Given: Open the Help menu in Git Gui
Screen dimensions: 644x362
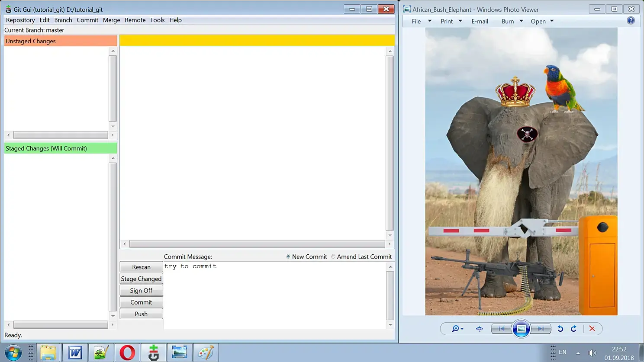Looking at the screenshot, I should pyautogui.click(x=175, y=20).
